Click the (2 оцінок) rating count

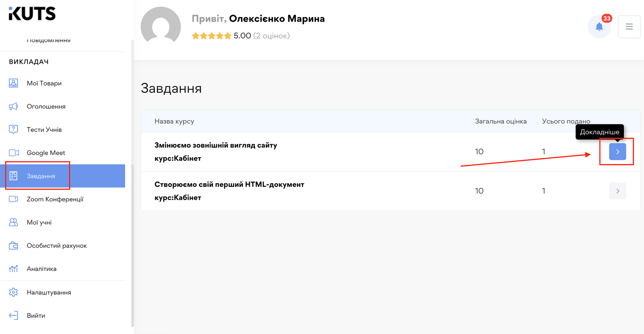pyautogui.click(x=271, y=36)
